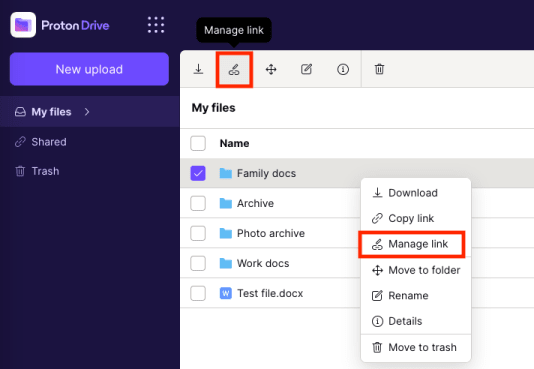Click the trash can icon in toolbar
Screen dimensions: 534x369
(x=379, y=69)
